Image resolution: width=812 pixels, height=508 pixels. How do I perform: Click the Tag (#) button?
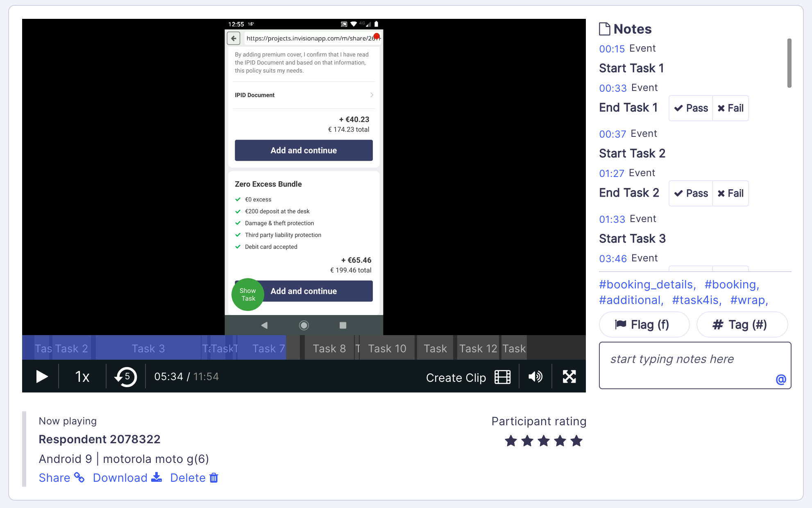tap(742, 324)
